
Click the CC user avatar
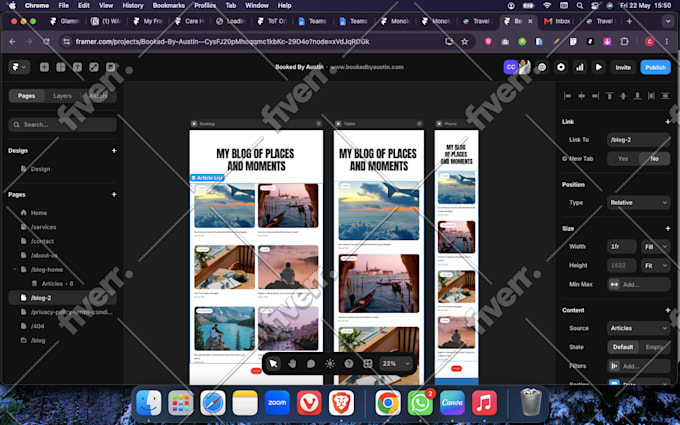511,67
